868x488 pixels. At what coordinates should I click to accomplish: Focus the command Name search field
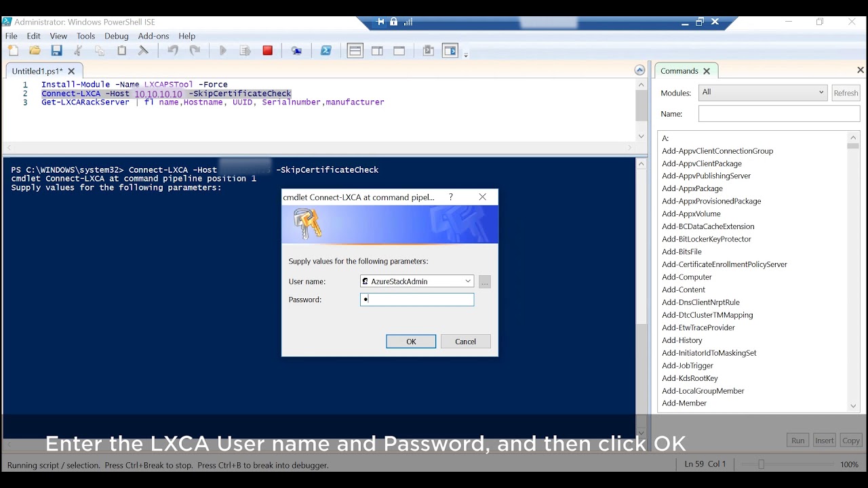tap(779, 114)
